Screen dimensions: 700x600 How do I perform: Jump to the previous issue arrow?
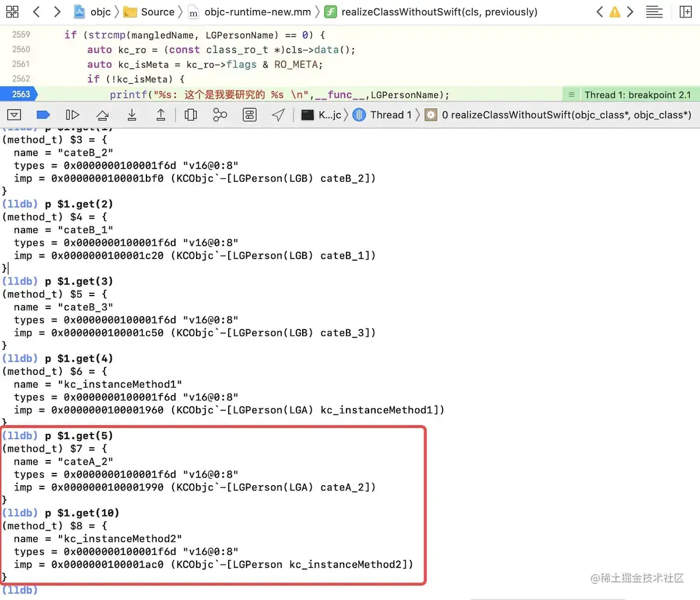(x=599, y=12)
